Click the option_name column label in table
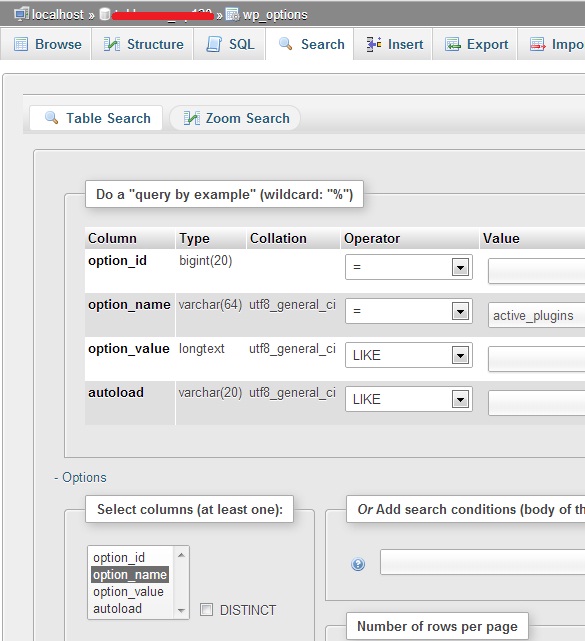The height and width of the screenshot is (641, 585). (129, 305)
